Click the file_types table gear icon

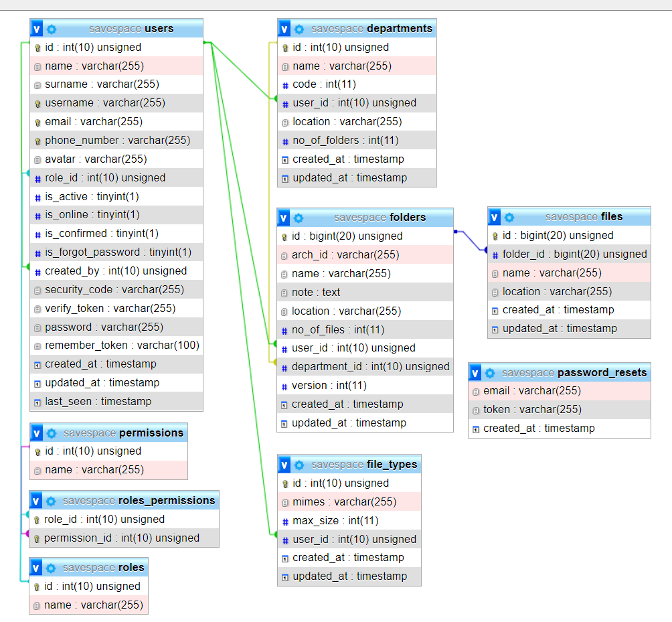(x=299, y=465)
